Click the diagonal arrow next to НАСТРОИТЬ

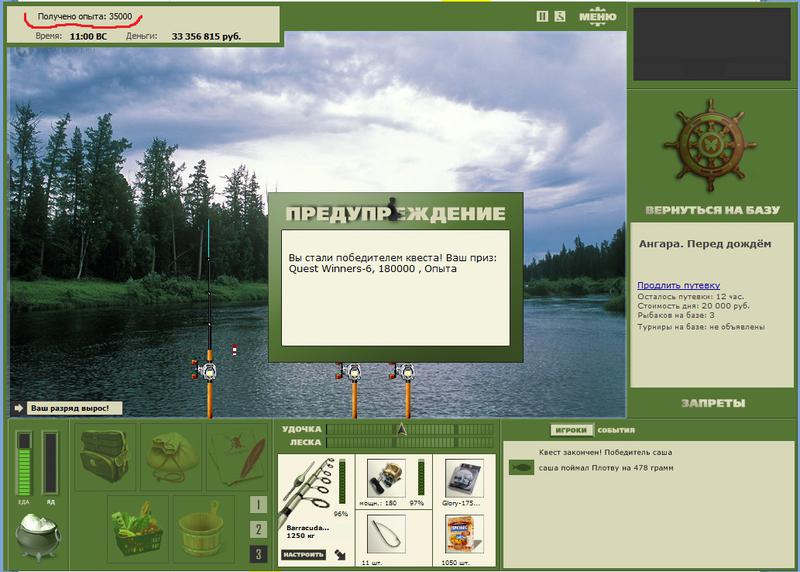click(340, 555)
